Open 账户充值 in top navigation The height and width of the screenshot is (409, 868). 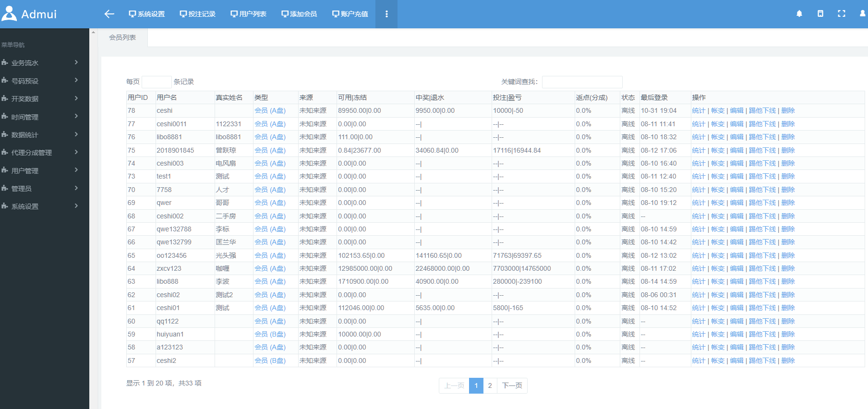click(x=350, y=14)
